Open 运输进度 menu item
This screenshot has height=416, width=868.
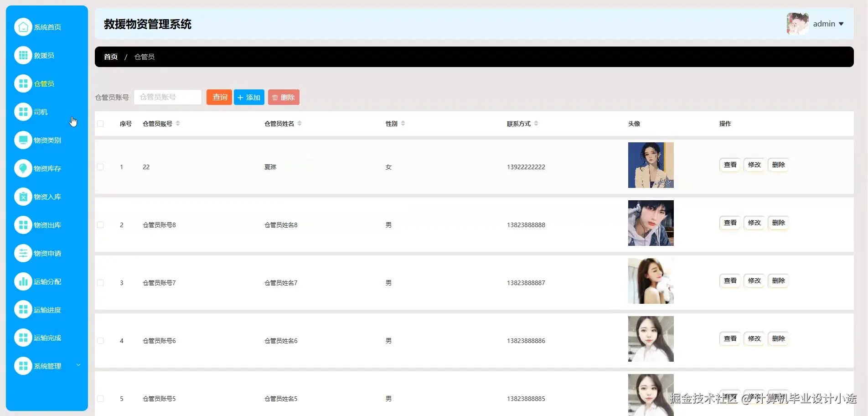47,310
